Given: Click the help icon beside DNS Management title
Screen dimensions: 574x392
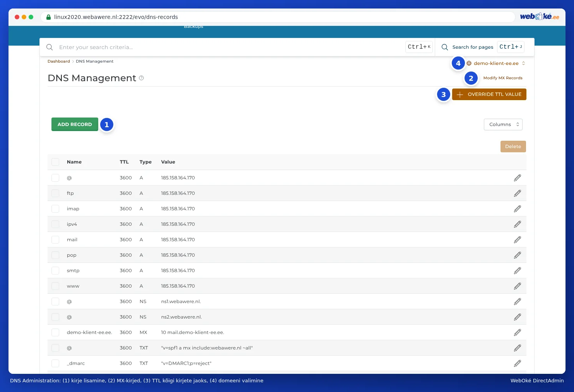Looking at the screenshot, I should click(x=142, y=78).
